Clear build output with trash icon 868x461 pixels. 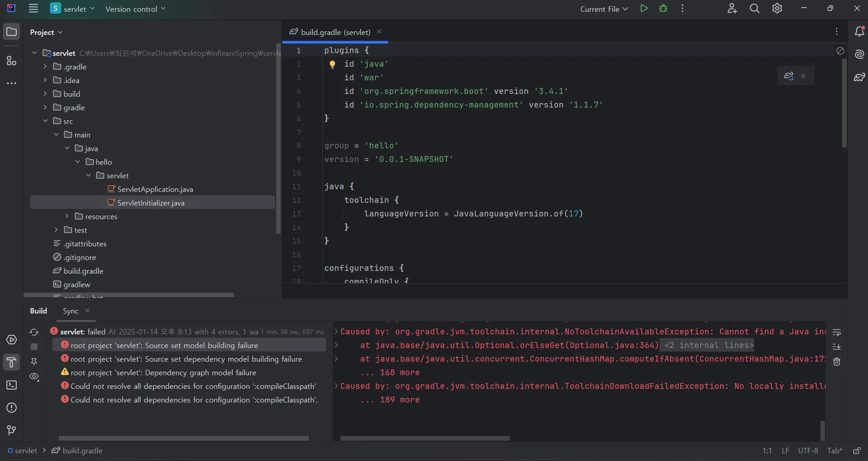[837, 362]
